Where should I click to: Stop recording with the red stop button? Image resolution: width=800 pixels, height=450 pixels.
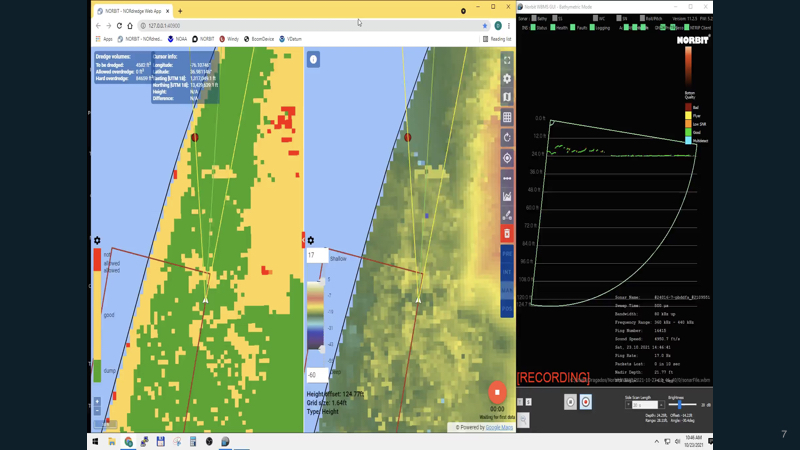(497, 392)
